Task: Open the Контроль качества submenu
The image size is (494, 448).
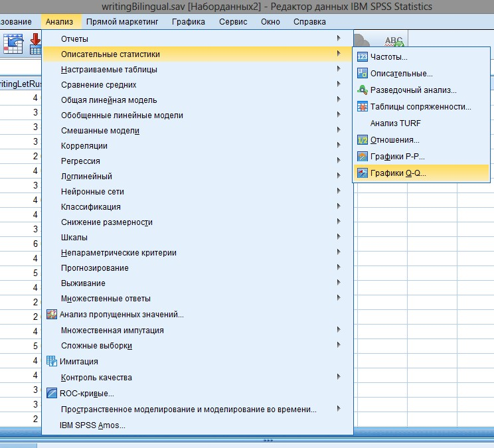Action: tap(197, 377)
